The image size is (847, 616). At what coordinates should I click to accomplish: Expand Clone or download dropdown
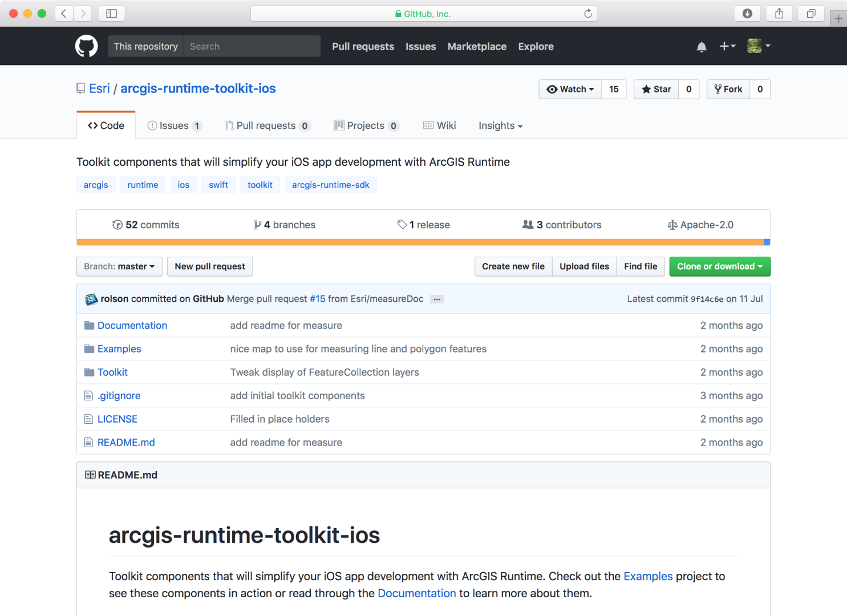tap(720, 266)
